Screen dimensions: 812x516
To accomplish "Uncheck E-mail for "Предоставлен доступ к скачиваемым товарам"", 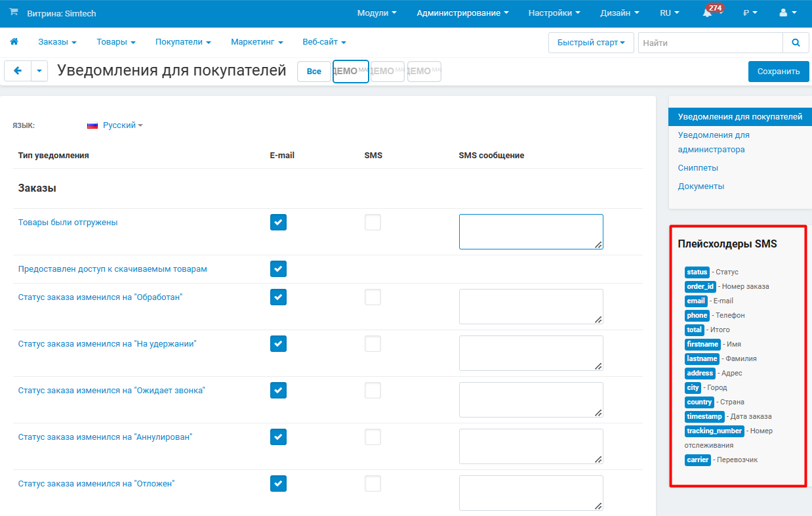I will coord(278,269).
